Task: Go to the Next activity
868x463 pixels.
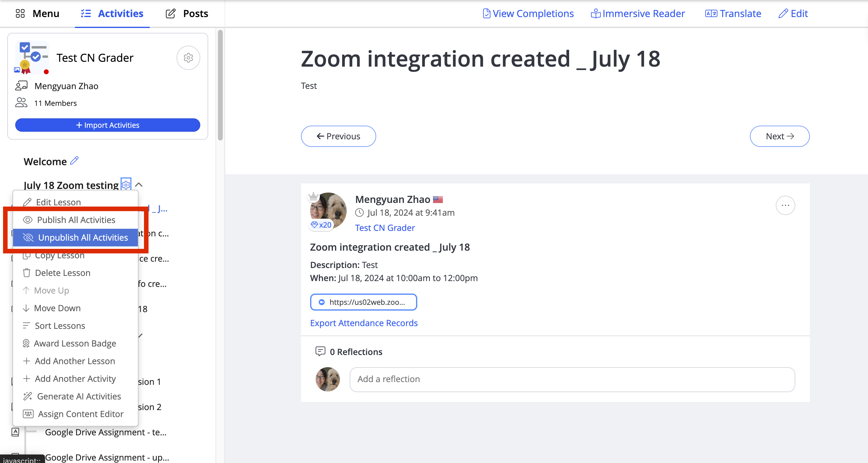Action: [779, 136]
